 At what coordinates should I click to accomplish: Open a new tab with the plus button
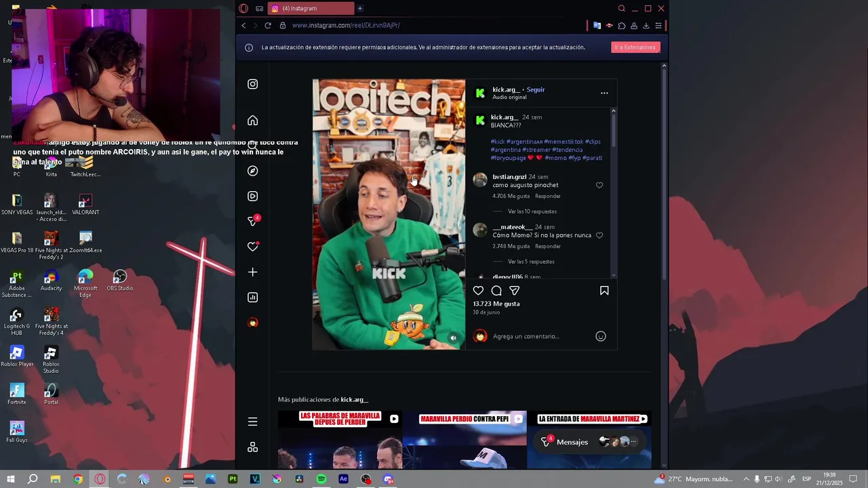pyautogui.click(x=360, y=8)
